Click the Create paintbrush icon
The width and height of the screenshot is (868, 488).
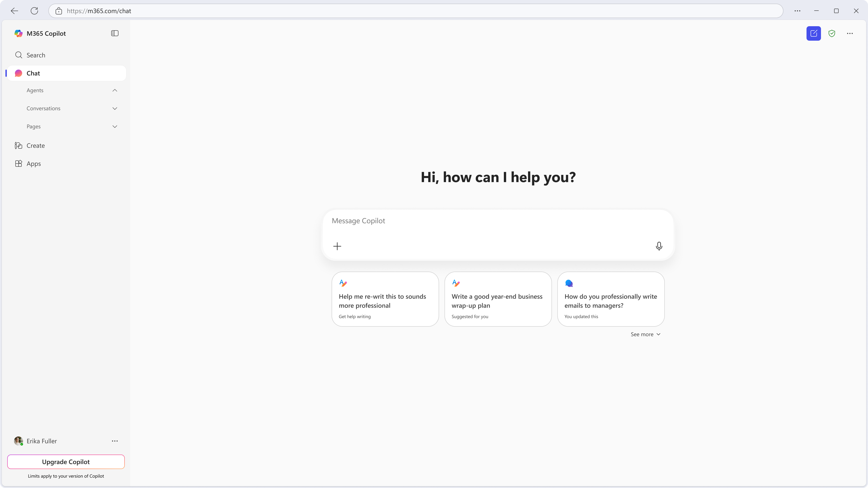[x=19, y=145]
